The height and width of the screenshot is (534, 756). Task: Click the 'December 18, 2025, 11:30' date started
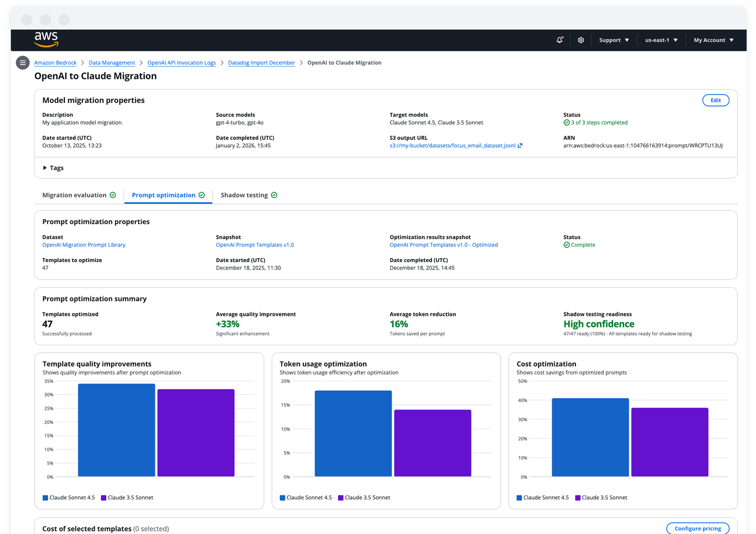(x=249, y=268)
